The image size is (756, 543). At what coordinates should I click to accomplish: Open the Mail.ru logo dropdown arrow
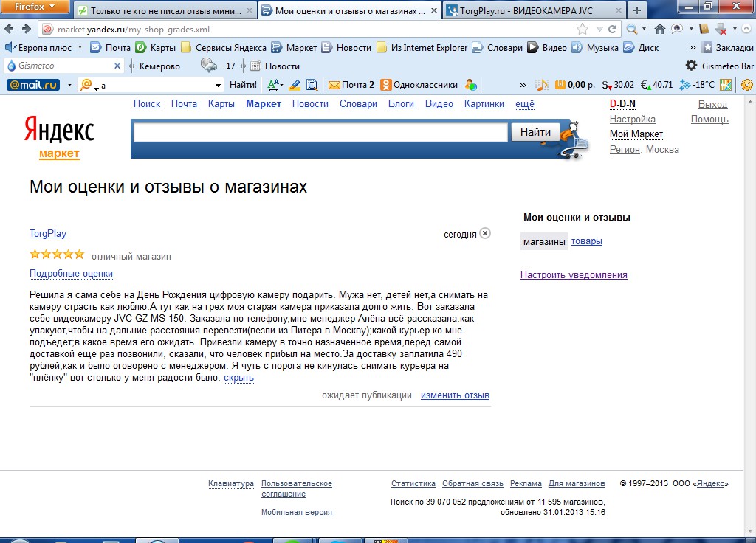(x=69, y=86)
